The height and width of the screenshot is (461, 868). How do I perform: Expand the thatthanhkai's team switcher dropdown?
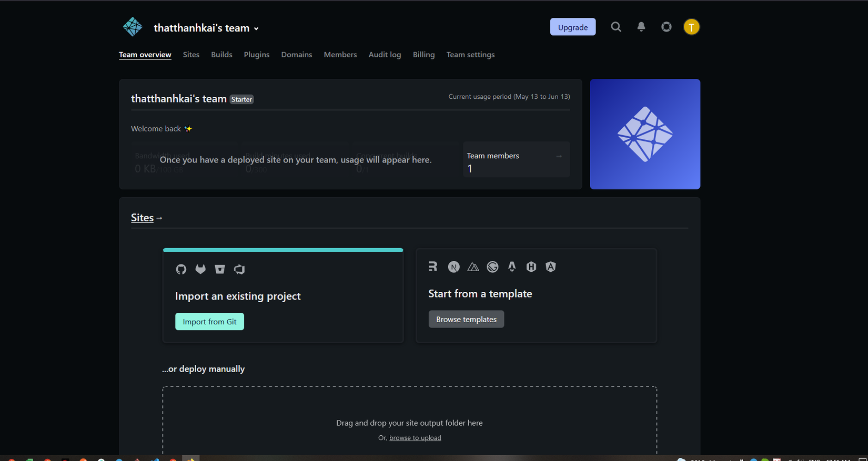coord(206,28)
